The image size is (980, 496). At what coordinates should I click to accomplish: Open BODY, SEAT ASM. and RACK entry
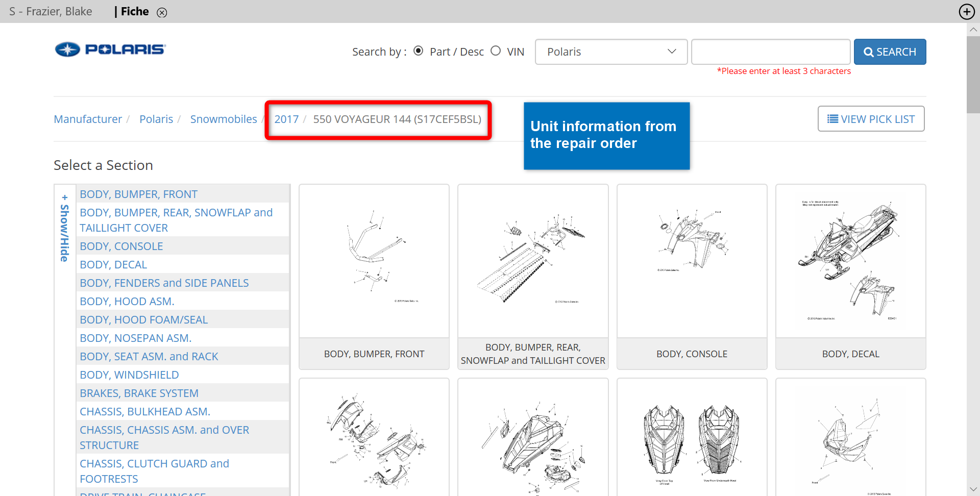[149, 357]
